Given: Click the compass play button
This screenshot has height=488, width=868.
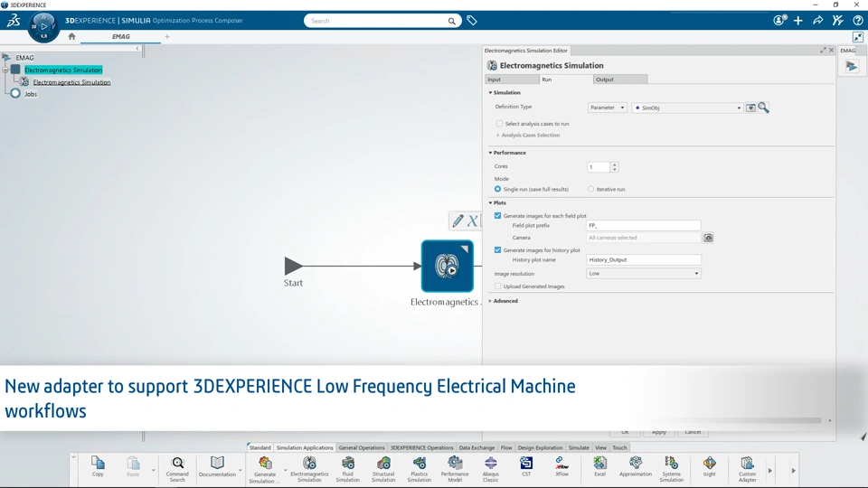Looking at the screenshot, I should 43,26.
